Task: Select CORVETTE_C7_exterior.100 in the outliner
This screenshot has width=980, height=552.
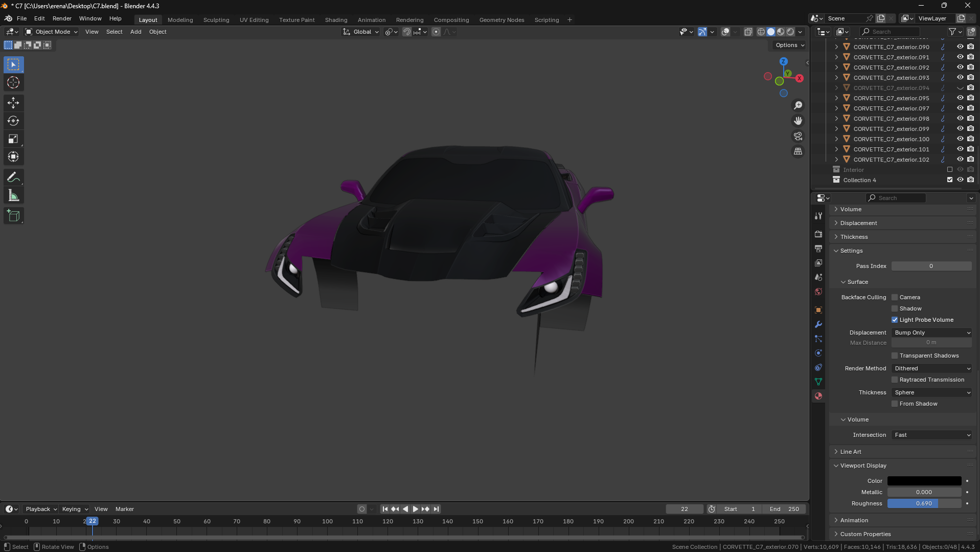Action: coord(891,139)
